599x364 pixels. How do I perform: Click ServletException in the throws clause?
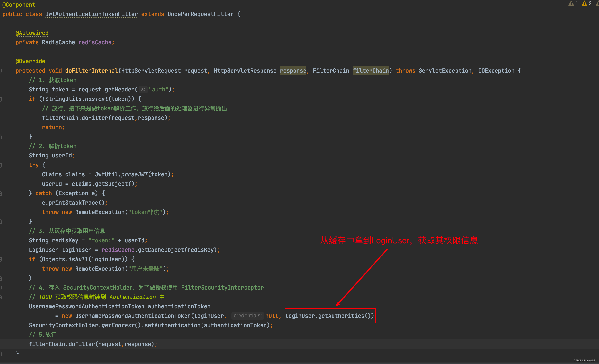click(x=445, y=71)
